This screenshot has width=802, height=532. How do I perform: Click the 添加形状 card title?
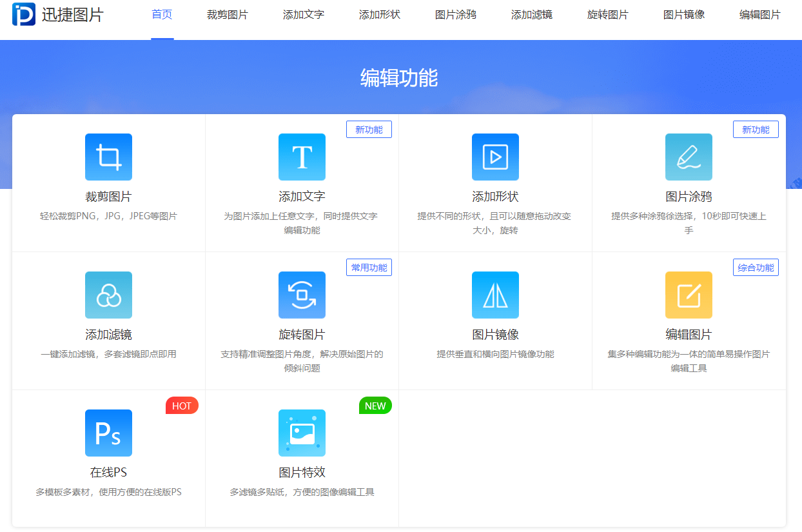(495, 197)
